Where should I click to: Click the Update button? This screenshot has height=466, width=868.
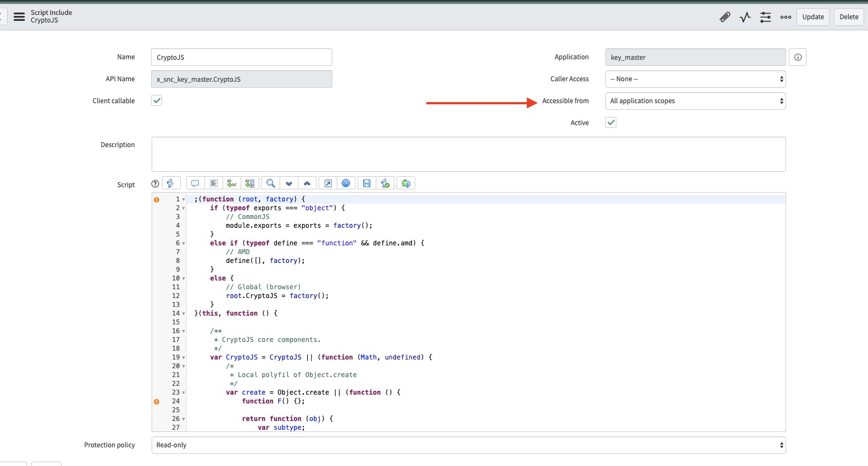coord(813,17)
